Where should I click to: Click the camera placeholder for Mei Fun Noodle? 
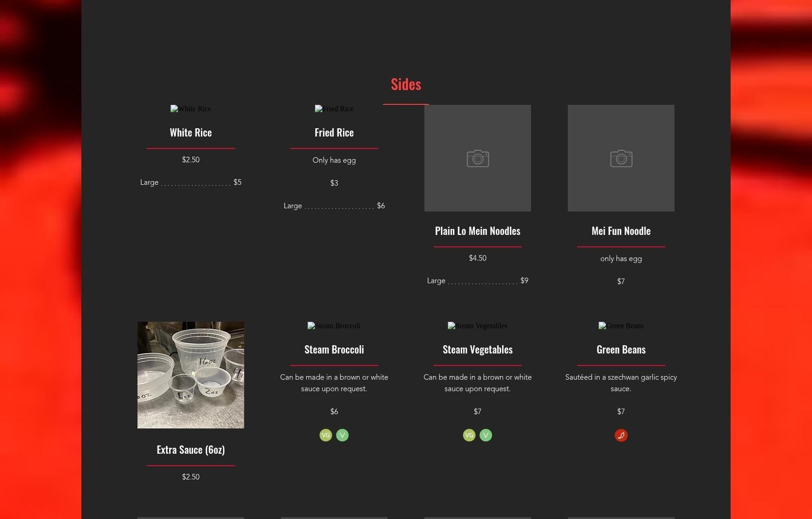(621, 158)
